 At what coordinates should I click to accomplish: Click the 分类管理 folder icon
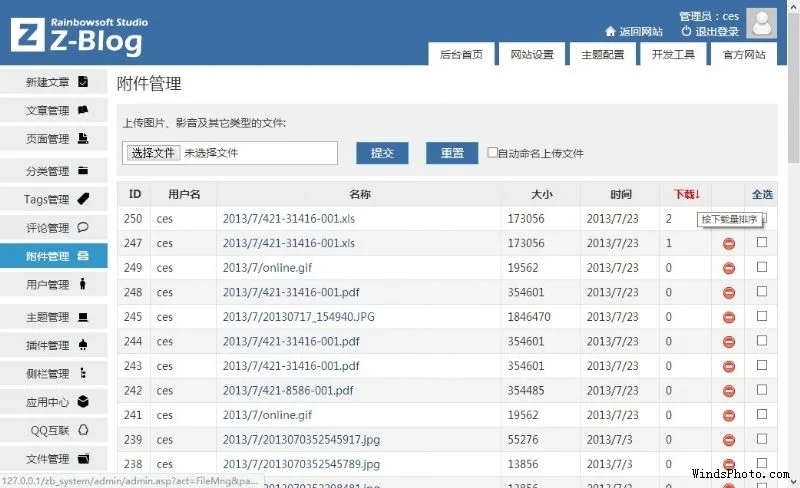[x=83, y=170]
